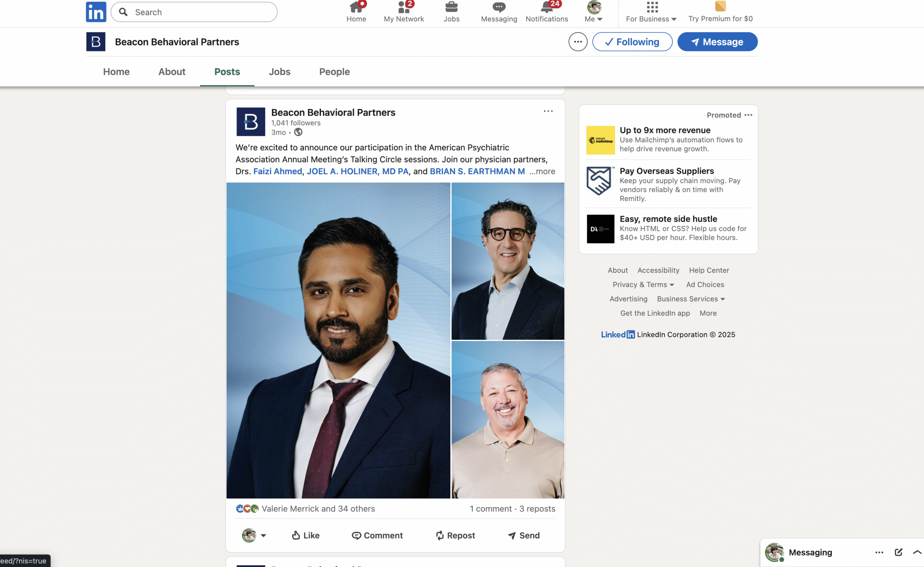View reactions from Valerie Merrick and 34 others
Screen dimensions: 924x567
click(305, 508)
